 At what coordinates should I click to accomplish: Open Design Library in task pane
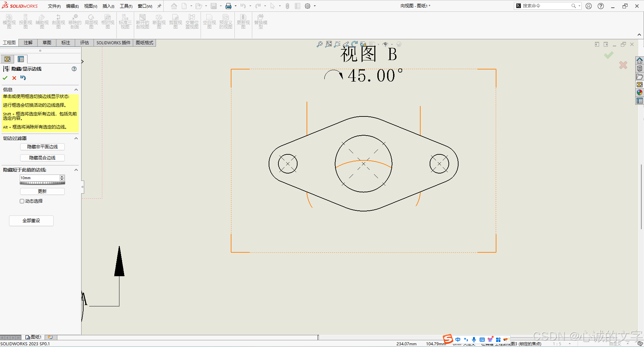[x=640, y=68]
